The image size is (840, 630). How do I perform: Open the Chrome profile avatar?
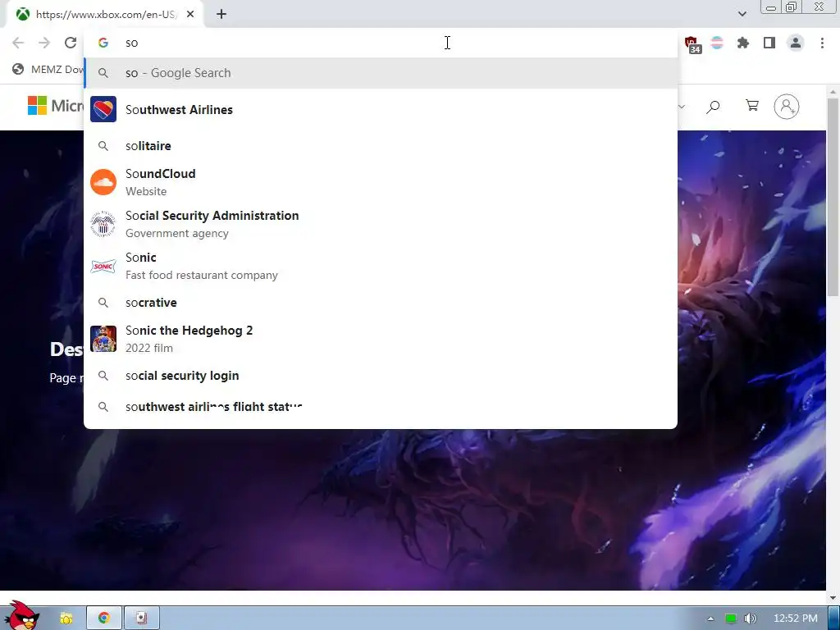tap(796, 43)
